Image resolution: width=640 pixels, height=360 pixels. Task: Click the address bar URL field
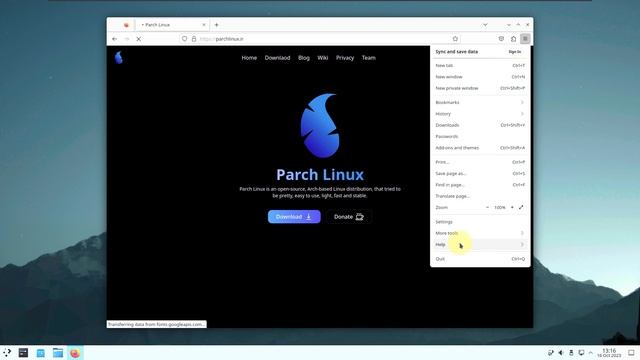[320, 39]
